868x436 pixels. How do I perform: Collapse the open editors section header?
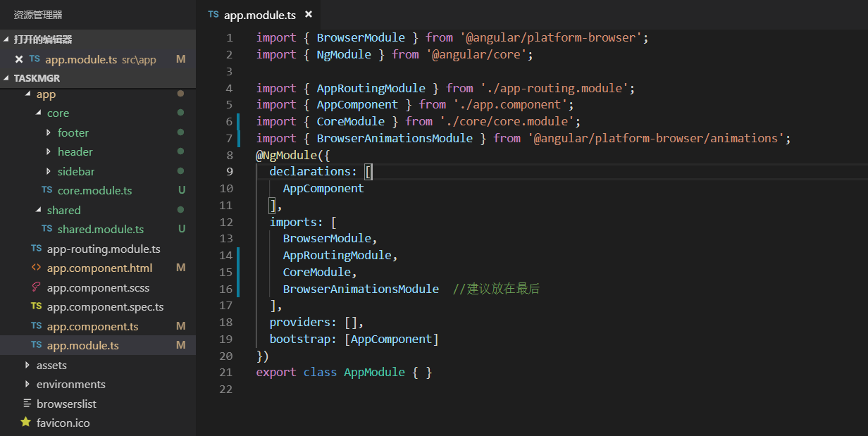click(x=7, y=39)
